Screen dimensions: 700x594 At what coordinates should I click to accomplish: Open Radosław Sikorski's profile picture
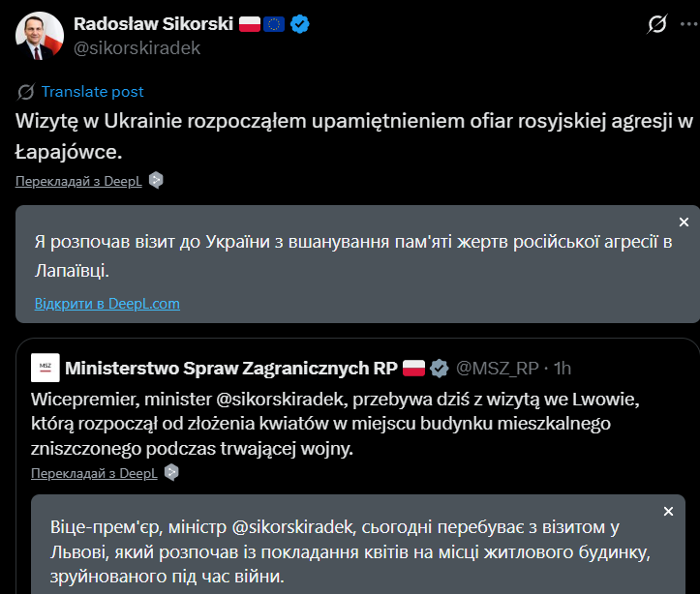(40, 35)
